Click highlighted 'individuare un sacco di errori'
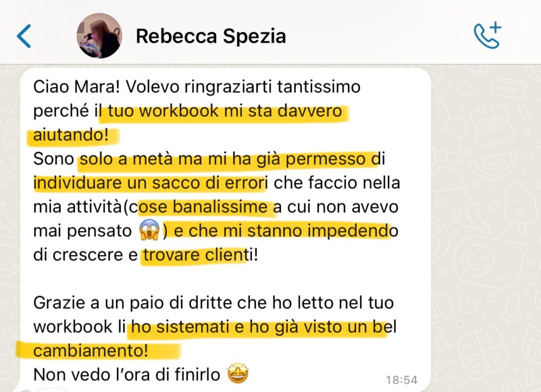The height and width of the screenshot is (392, 541). tap(151, 183)
